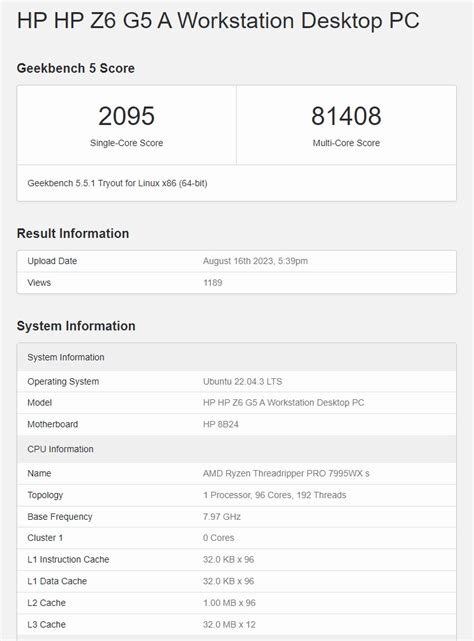Viewport: 474px width, 641px height.
Task: Click the AMD Ryzen Threadripper PRO 7995WX name
Action: 286,473
